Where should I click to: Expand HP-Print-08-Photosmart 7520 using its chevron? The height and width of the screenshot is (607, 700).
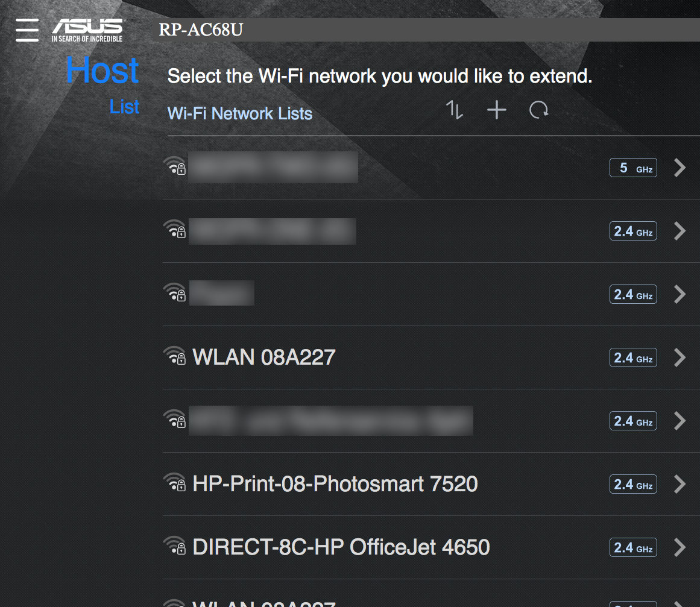tap(680, 484)
